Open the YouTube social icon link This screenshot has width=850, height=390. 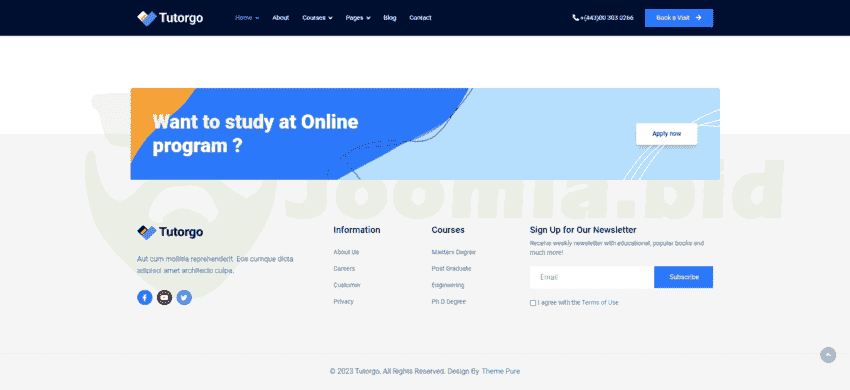pos(164,297)
